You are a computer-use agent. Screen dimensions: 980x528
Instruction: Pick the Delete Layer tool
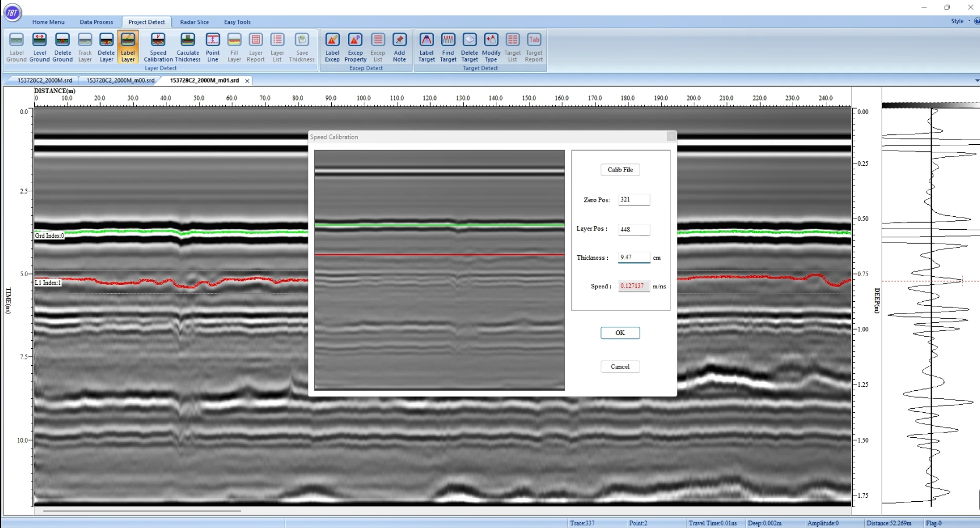[x=106, y=47]
